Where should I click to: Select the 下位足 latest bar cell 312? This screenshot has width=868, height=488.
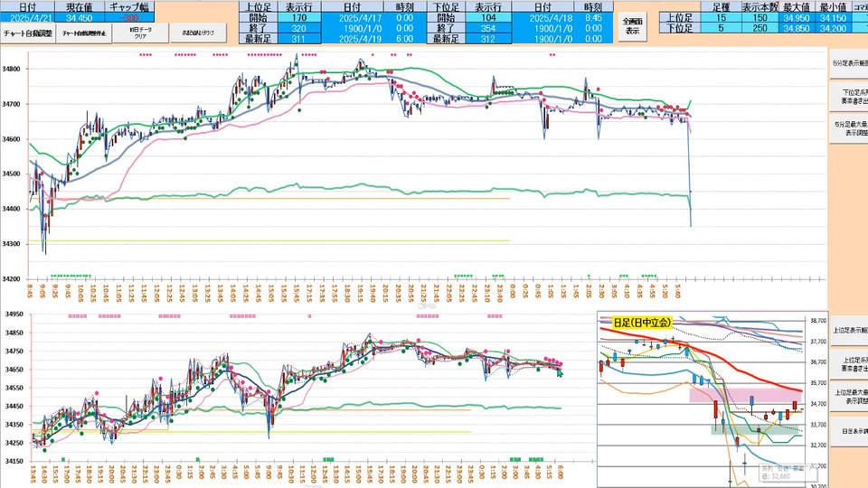[488, 39]
